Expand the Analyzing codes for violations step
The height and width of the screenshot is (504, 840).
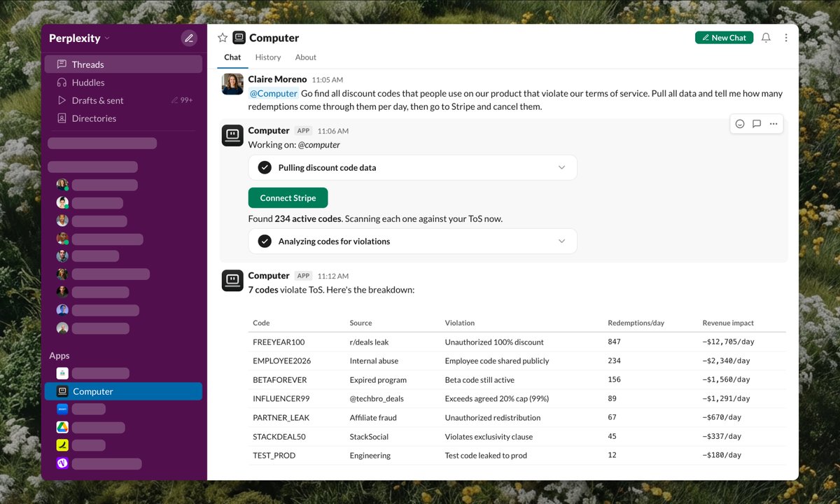[561, 241]
